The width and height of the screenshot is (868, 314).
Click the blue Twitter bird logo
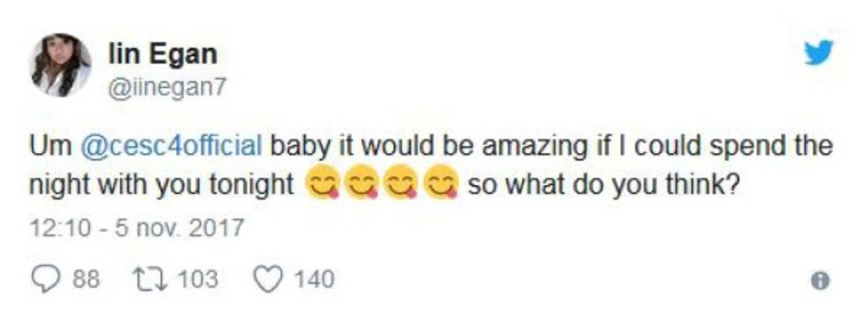pyautogui.click(x=818, y=53)
